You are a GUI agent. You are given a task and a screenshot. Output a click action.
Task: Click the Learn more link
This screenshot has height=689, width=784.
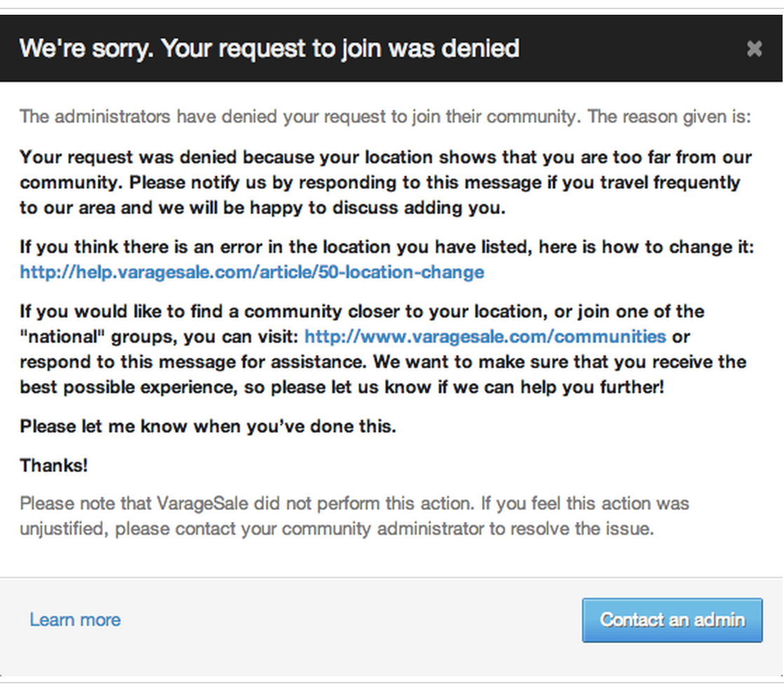[75, 620]
